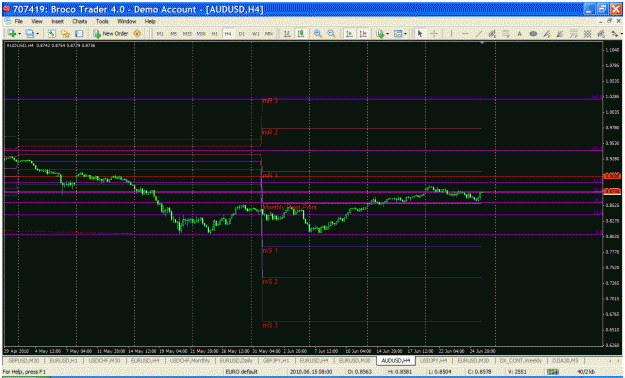The width and height of the screenshot is (625, 378).
Task: Click the chart shift triangle marker
Action: click(x=482, y=42)
